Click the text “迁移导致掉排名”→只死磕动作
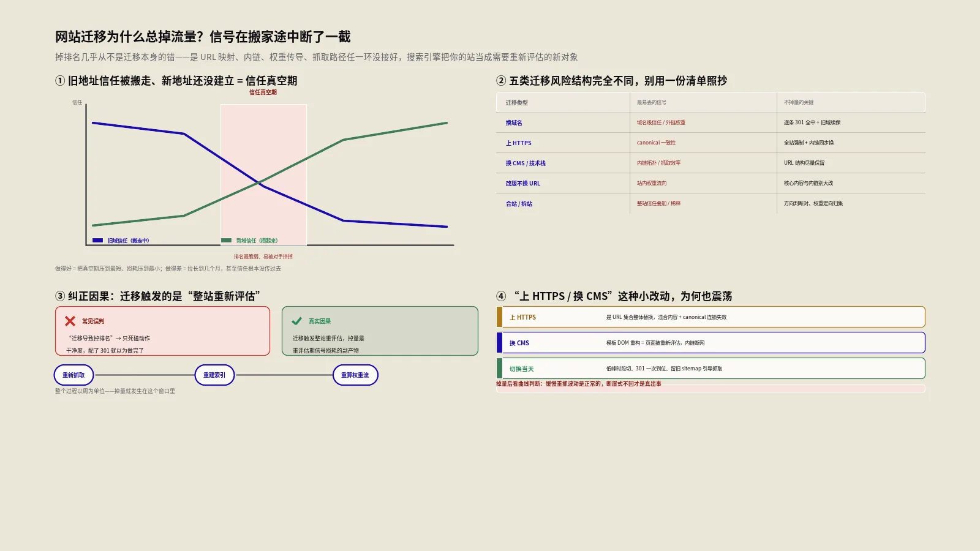The height and width of the screenshot is (551, 980). pos(110,338)
